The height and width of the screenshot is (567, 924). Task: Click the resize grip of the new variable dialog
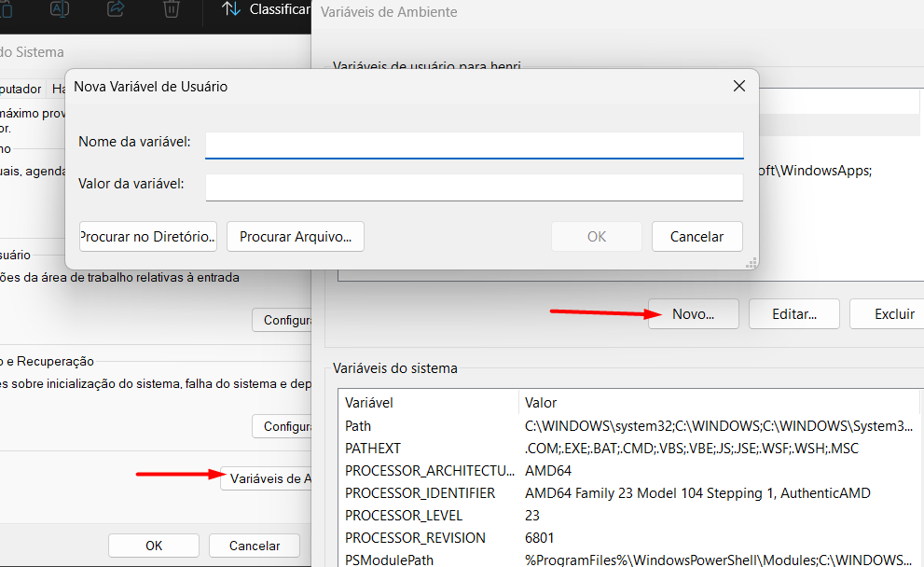[x=751, y=264]
